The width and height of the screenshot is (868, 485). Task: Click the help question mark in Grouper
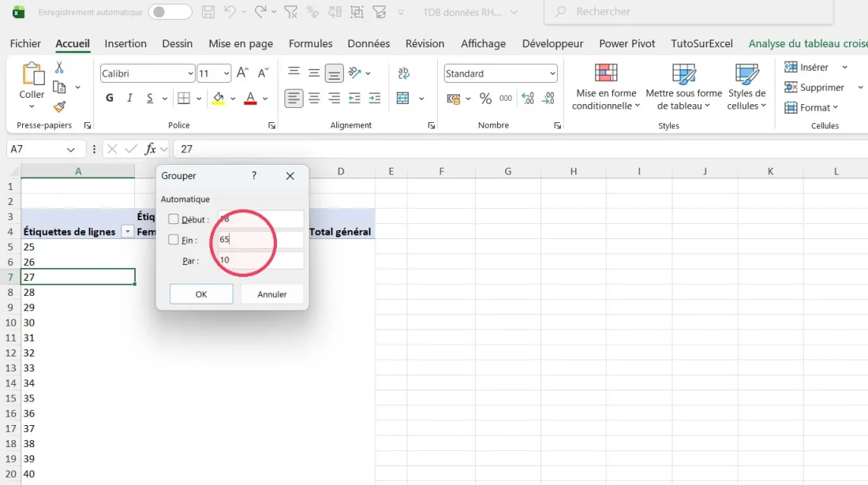(254, 175)
